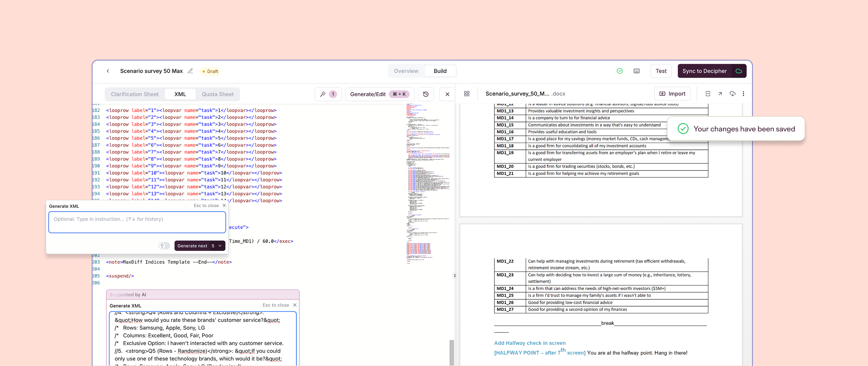Open document in new window arrow icon
This screenshot has height=366, width=868.
click(720, 94)
